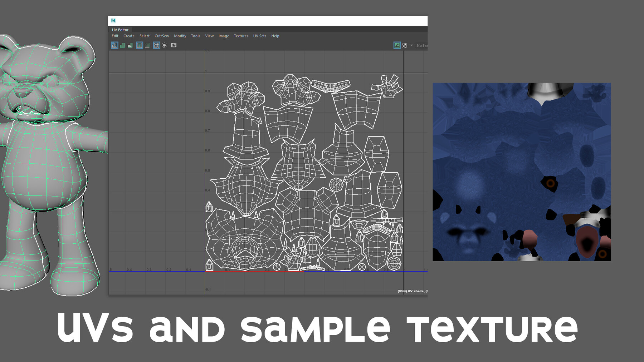Image resolution: width=644 pixels, height=362 pixels.
Task: Open the Modify menu
Action: pos(180,36)
